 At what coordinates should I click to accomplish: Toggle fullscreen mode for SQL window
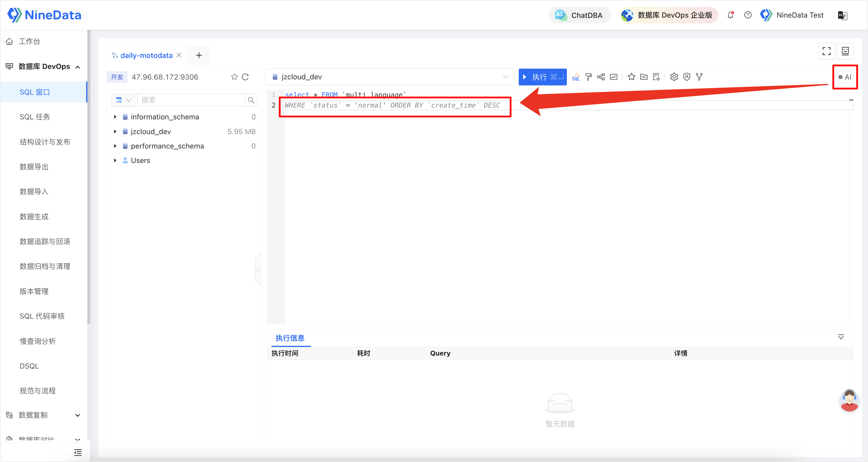(x=826, y=51)
